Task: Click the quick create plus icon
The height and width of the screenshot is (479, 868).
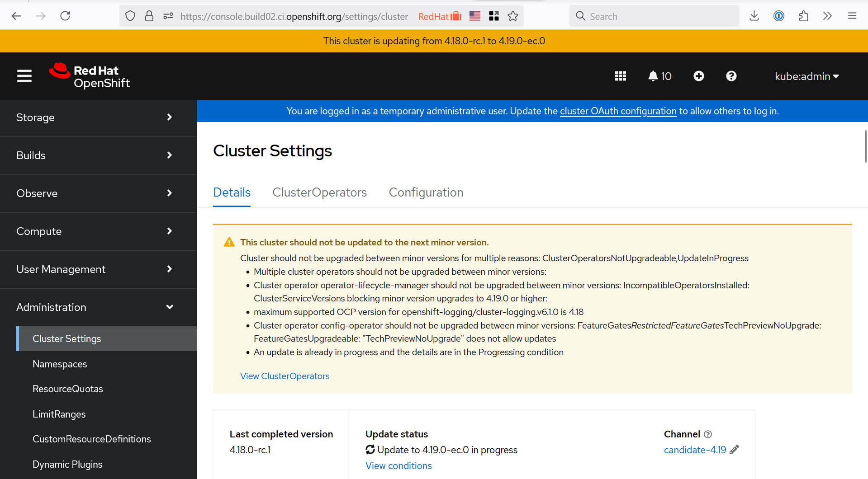Action: (698, 76)
